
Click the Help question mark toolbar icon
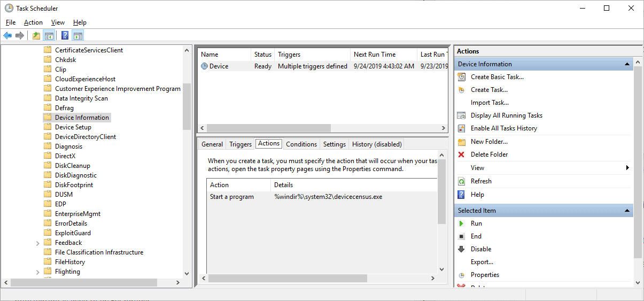point(65,36)
